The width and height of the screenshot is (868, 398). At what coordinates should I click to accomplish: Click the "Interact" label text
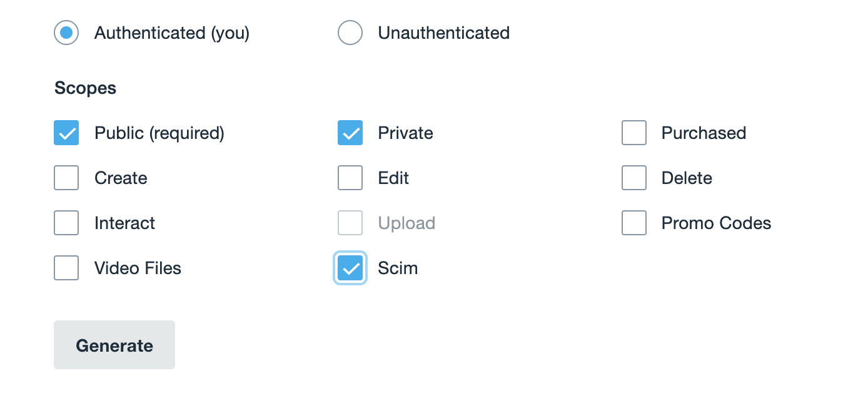click(124, 223)
